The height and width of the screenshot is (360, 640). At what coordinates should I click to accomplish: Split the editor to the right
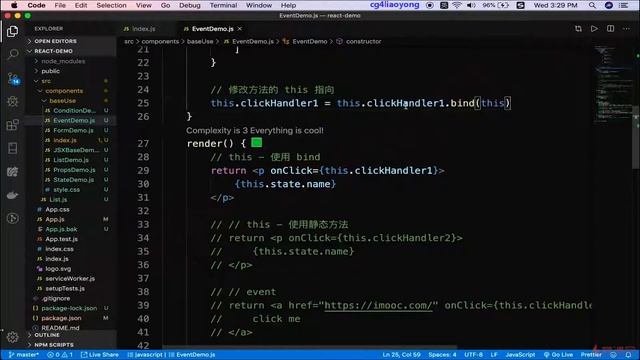(610, 29)
